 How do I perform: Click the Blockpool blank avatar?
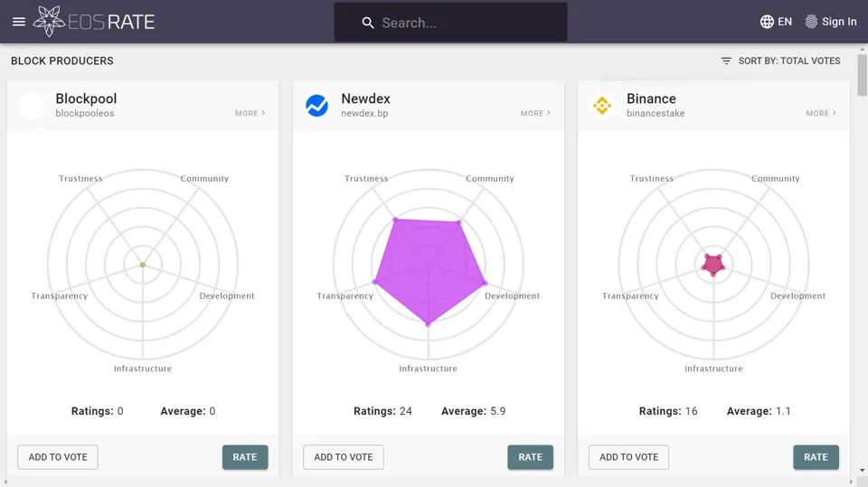tap(31, 105)
